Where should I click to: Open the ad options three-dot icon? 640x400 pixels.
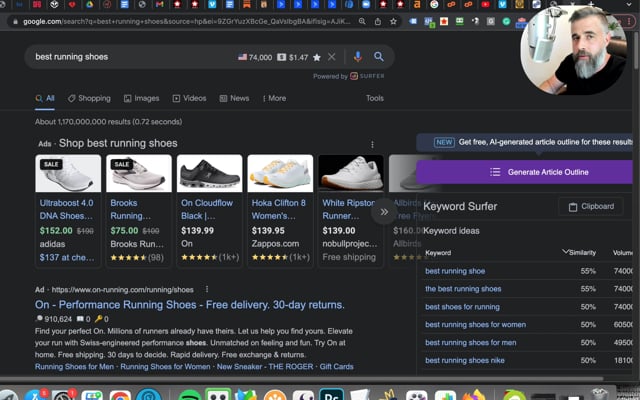[x=372, y=144]
